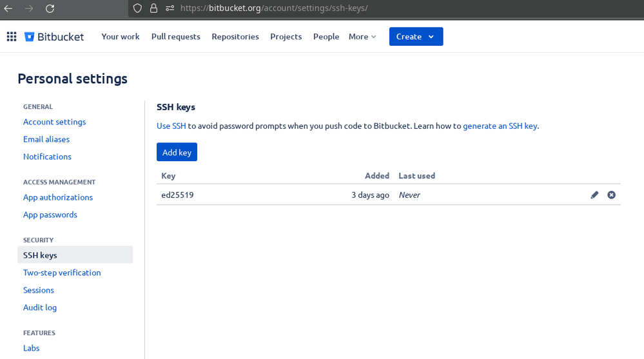Image resolution: width=644 pixels, height=359 pixels.
Task: Open Notifications settings
Action: pyautogui.click(x=47, y=157)
